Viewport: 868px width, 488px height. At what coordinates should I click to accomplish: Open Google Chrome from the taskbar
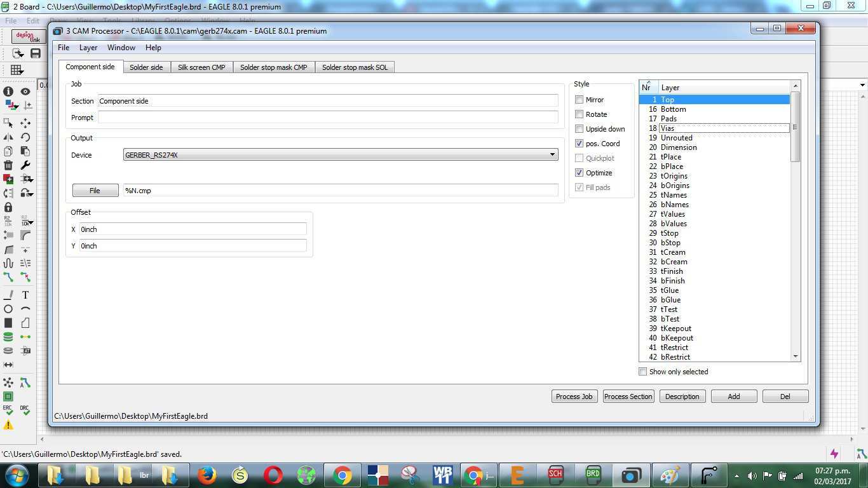coord(342,475)
